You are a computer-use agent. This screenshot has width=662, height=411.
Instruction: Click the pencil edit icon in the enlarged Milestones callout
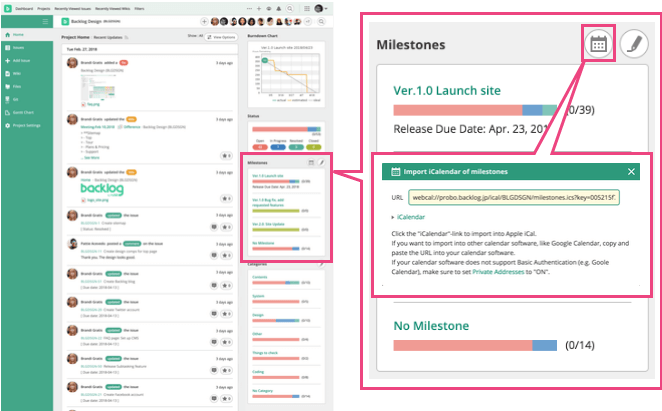[634, 44]
